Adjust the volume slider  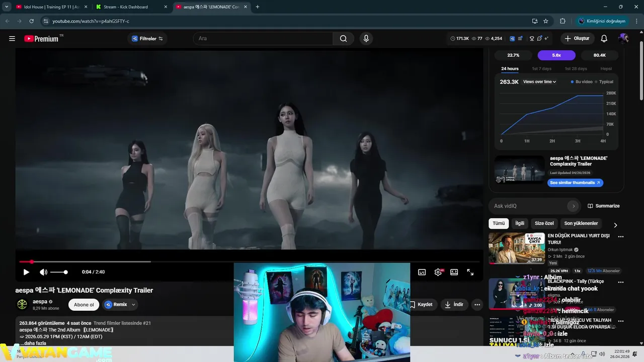(58, 272)
